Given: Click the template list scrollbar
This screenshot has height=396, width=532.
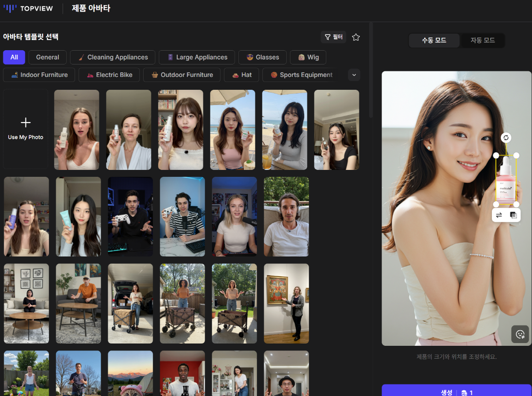Looking at the screenshot, I should tap(371, 70).
